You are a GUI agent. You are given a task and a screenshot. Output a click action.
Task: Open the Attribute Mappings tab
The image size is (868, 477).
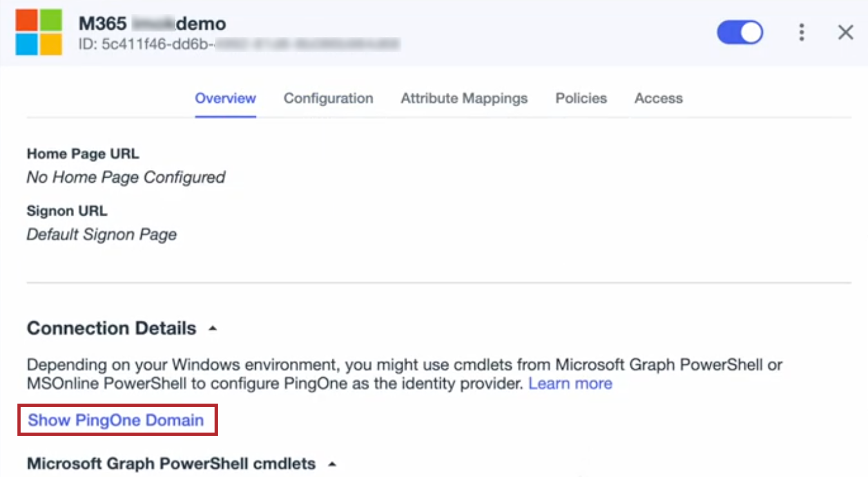point(463,98)
